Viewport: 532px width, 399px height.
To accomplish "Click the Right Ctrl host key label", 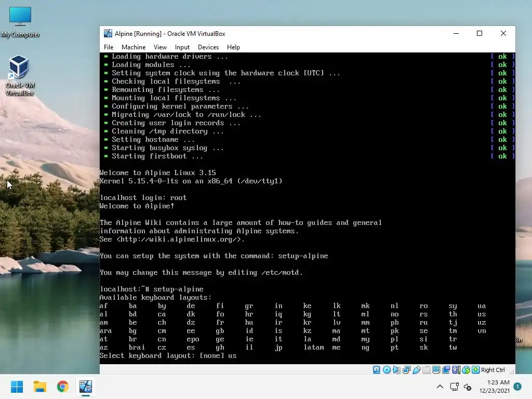I will pyautogui.click(x=493, y=370).
